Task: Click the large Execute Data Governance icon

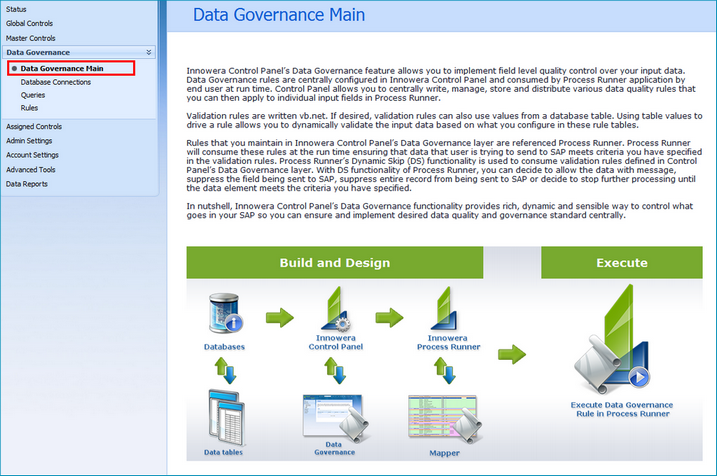Action: (613, 340)
